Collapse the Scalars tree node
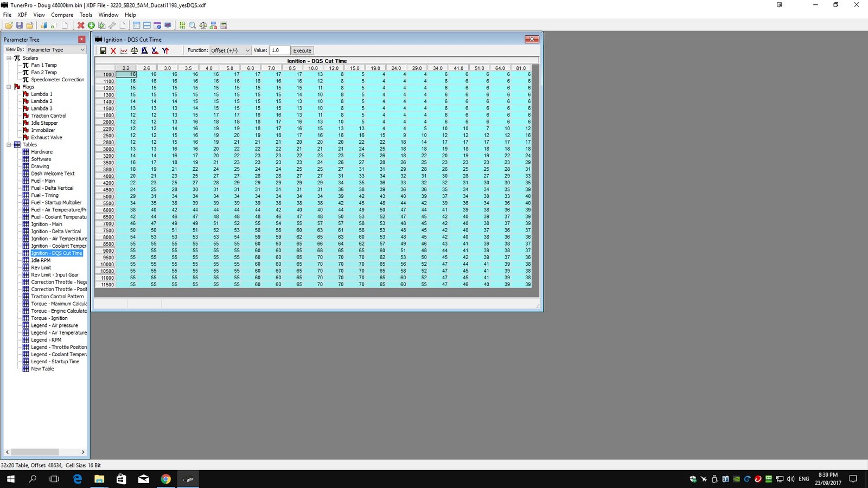Image resolution: width=868 pixels, height=488 pixels. click(x=9, y=58)
